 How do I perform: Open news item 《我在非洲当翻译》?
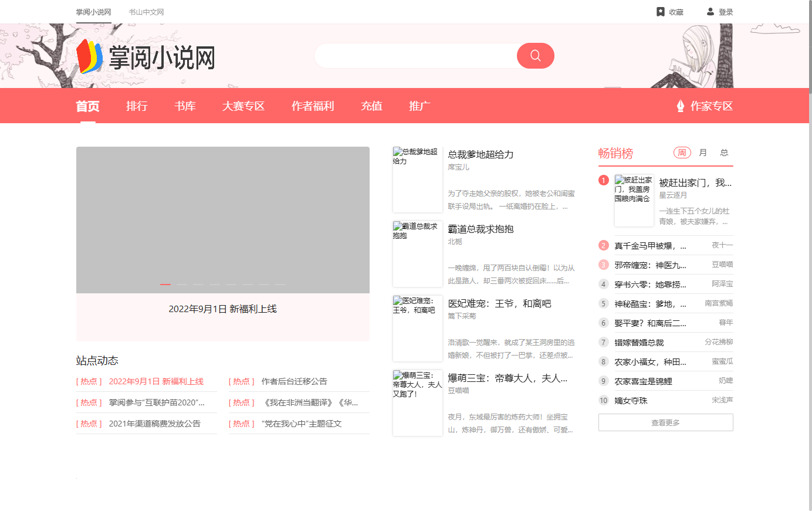310,402
